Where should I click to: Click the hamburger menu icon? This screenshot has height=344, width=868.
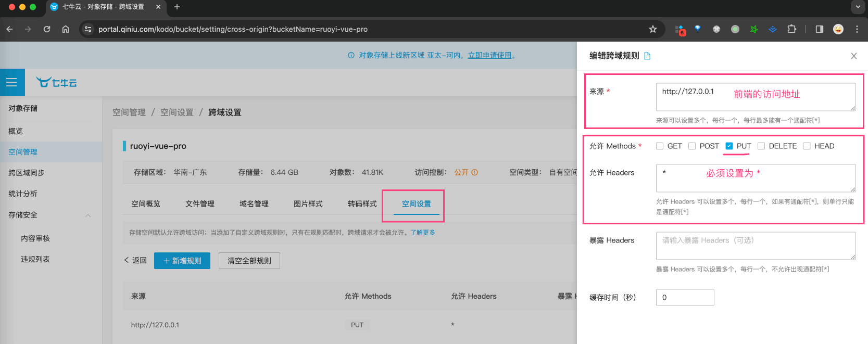(11, 82)
